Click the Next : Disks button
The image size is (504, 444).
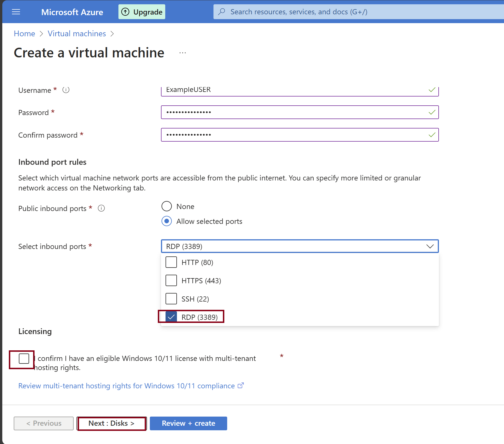112,423
